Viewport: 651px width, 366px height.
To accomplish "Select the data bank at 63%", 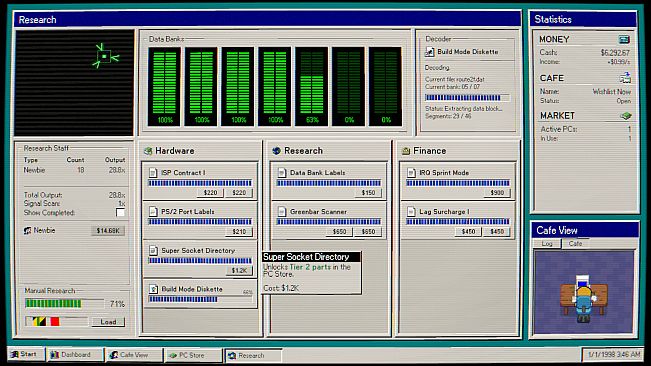I will click(x=311, y=86).
